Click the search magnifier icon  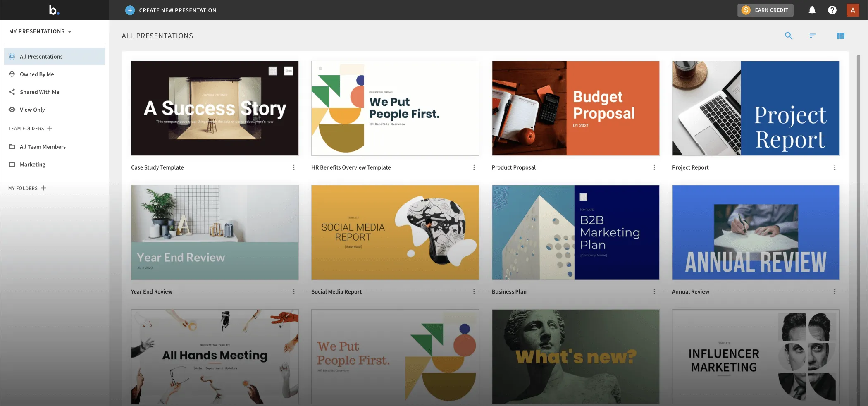pyautogui.click(x=788, y=36)
